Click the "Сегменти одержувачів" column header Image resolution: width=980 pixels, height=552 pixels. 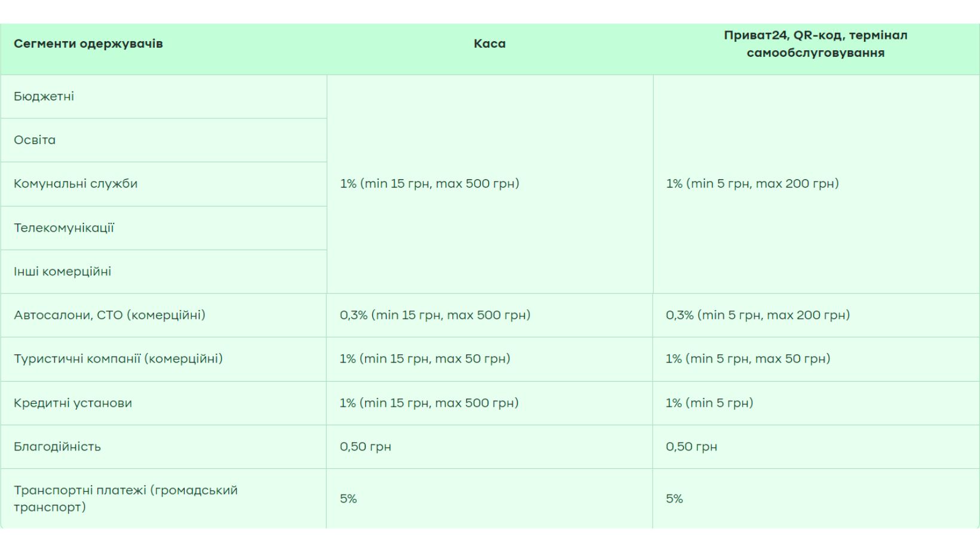[88, 44]
